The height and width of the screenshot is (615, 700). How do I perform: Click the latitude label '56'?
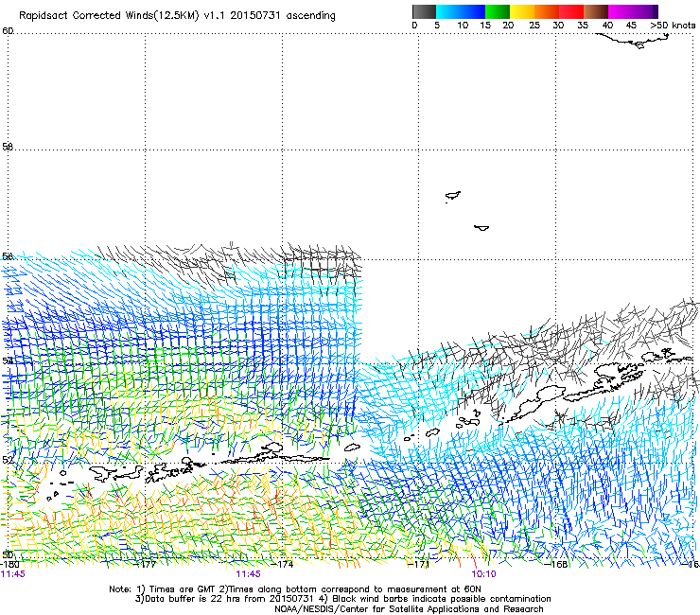pos(8,256)
